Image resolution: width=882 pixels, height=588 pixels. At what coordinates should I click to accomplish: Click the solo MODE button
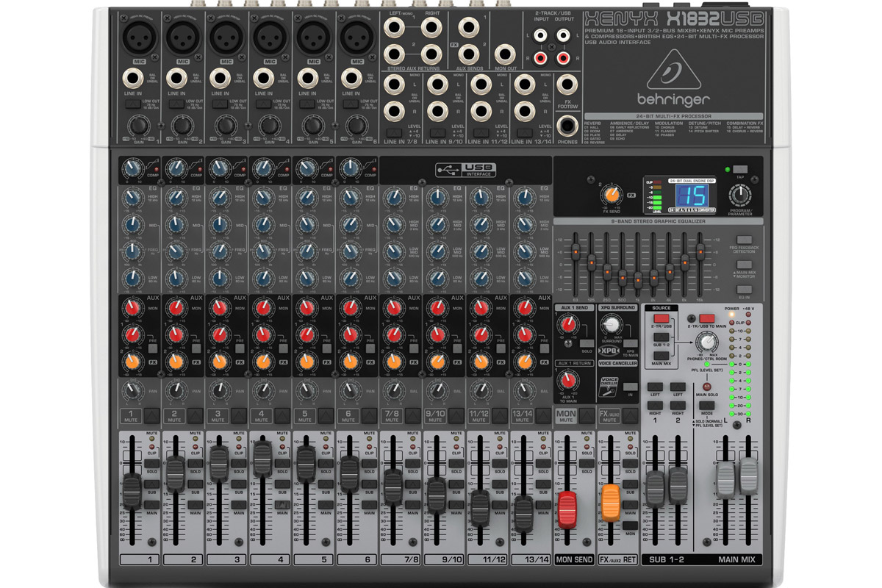pyautogui.click(x=706, y=404)
